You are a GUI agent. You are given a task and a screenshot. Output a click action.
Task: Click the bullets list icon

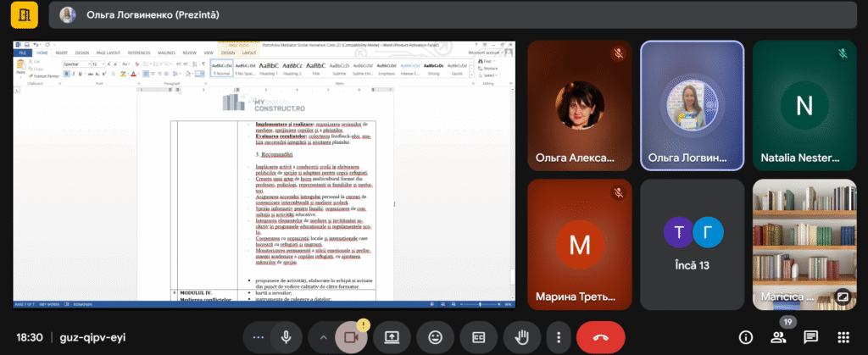(x=146, y=64)
